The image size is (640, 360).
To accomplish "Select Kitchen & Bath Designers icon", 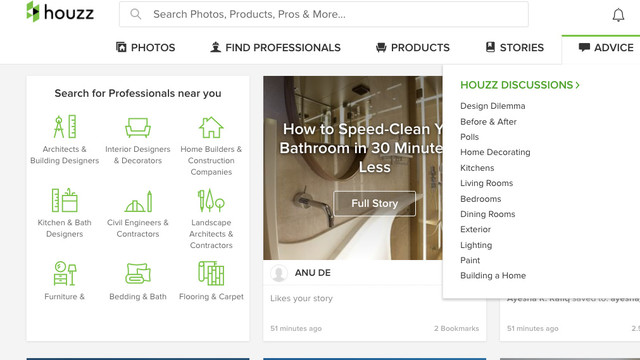I will pos(64,200).
